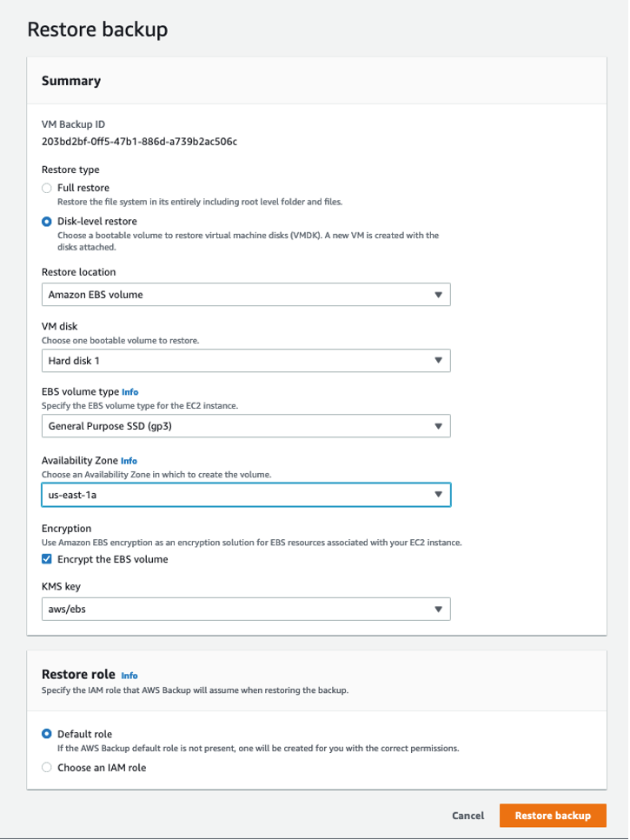Expand the Restore location dropdown arrow

pos(440,294)
